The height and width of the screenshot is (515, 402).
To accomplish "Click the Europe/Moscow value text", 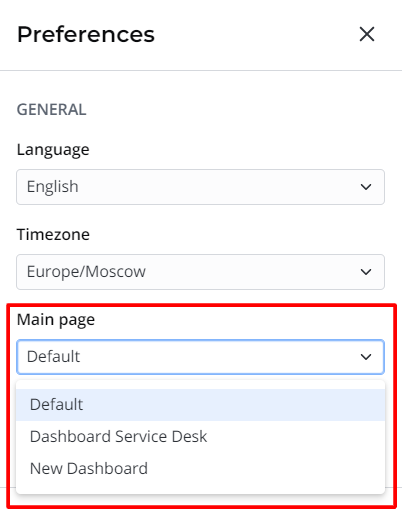I will 86,272.
